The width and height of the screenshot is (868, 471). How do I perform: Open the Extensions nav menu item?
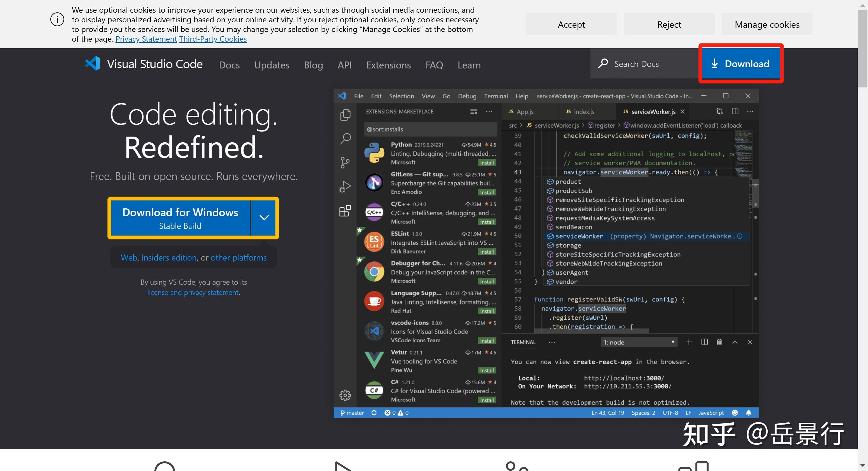pyautogui.click(x=388, y=65)
